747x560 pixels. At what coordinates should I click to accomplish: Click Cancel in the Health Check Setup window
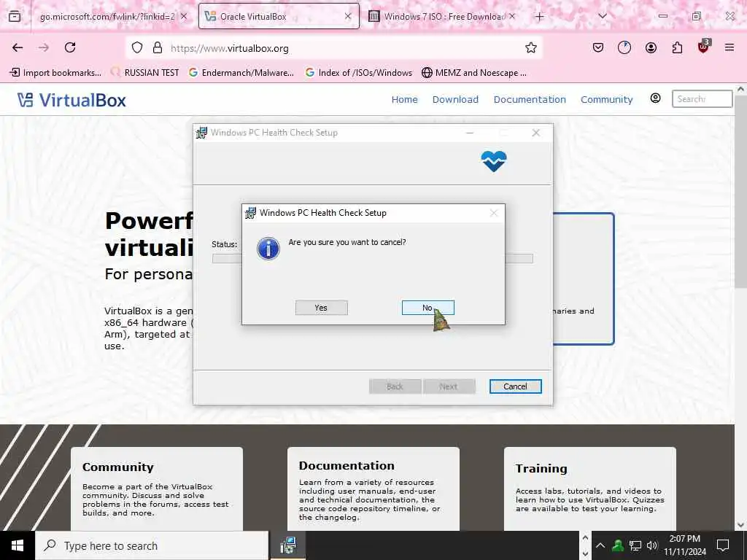click(516, 386)
